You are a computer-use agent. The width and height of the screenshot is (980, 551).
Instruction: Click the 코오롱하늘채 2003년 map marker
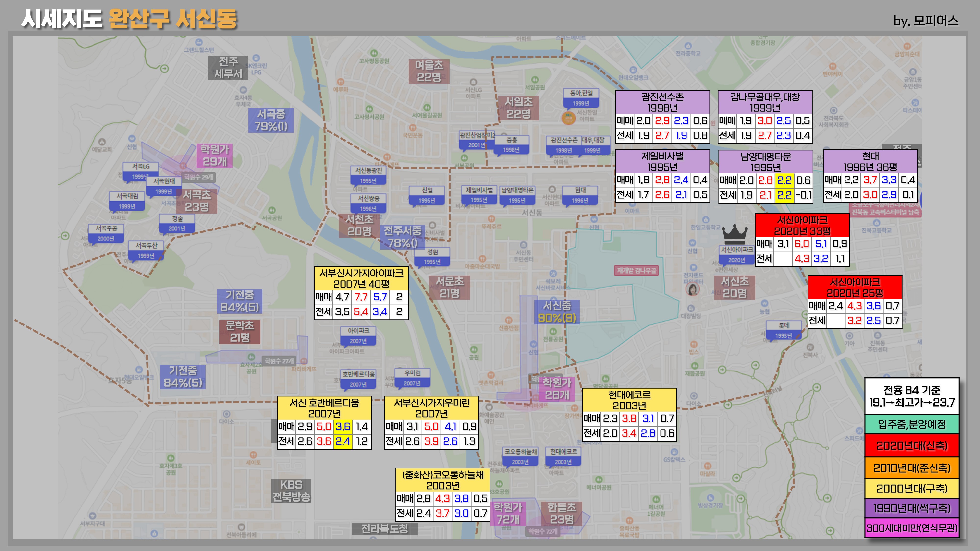pos(520,456)
